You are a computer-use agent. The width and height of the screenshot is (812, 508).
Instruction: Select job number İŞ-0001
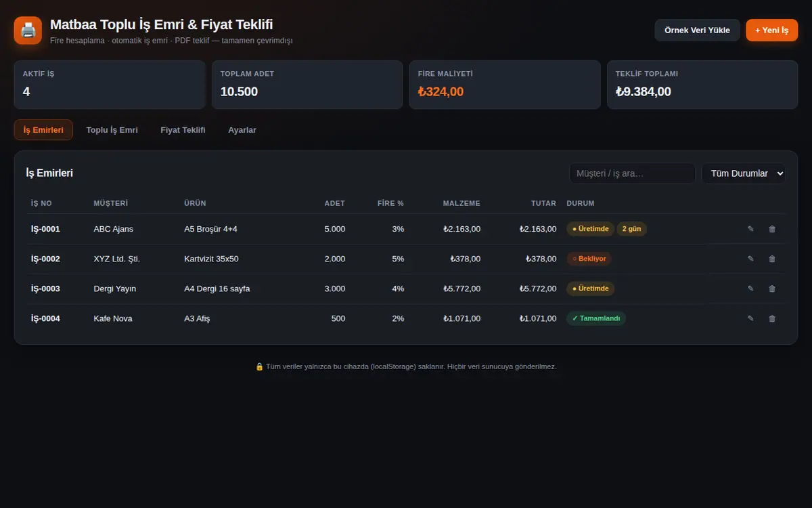(45, 229)
